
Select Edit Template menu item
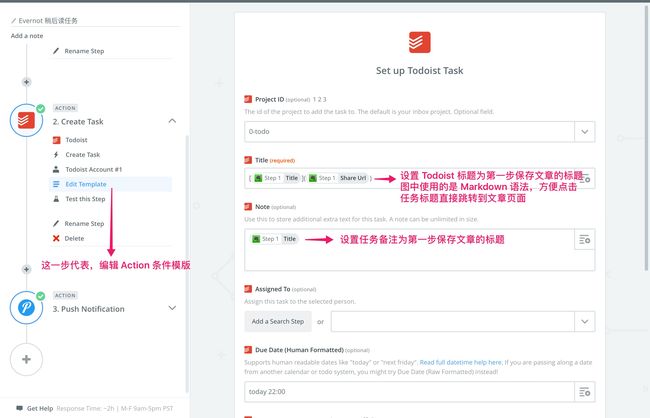pos(111,184)
